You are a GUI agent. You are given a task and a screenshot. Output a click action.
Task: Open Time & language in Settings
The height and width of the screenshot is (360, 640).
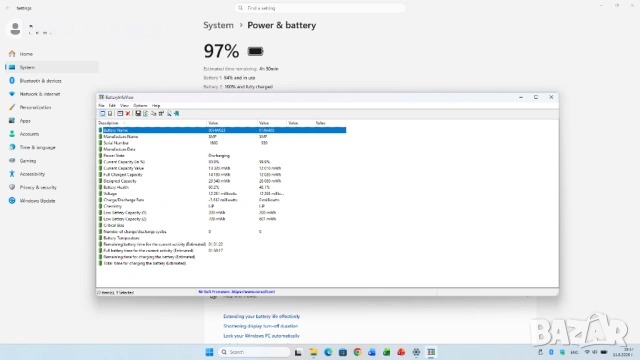pyautogui.click(x=52, y=147)
